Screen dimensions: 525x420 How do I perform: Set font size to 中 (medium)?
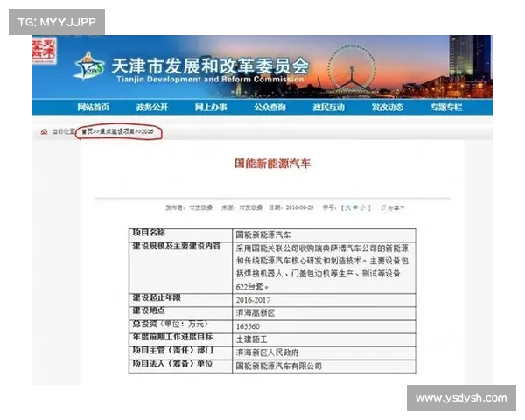pos(355,207)
